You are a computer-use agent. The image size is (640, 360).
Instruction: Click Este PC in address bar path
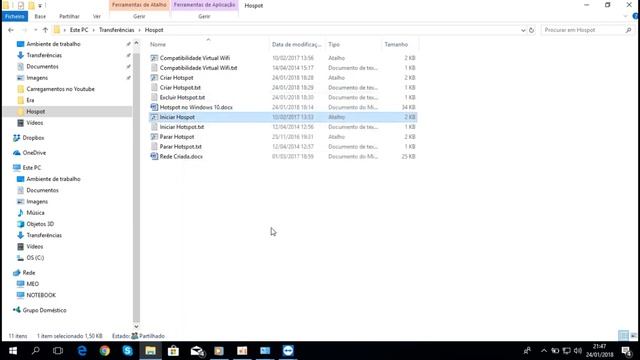coord(79,30)
